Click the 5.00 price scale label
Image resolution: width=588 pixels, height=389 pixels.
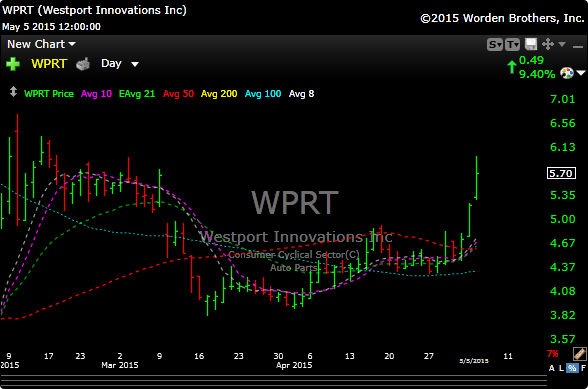562,219
